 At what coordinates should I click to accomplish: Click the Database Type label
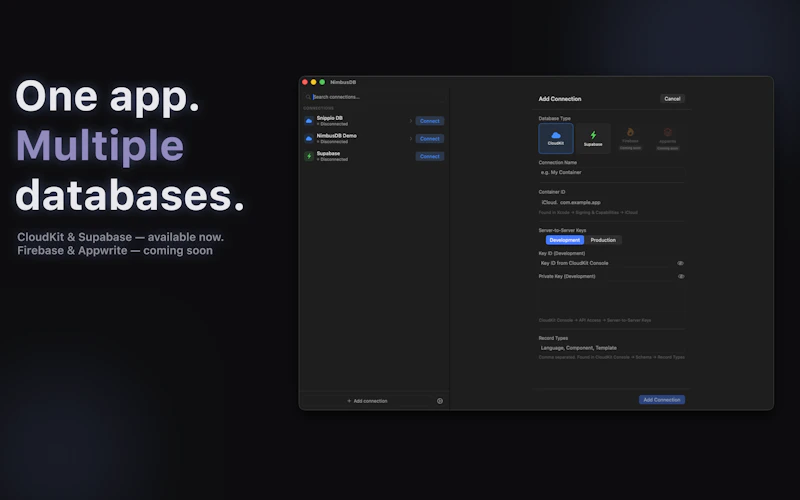tap(555, 118)
